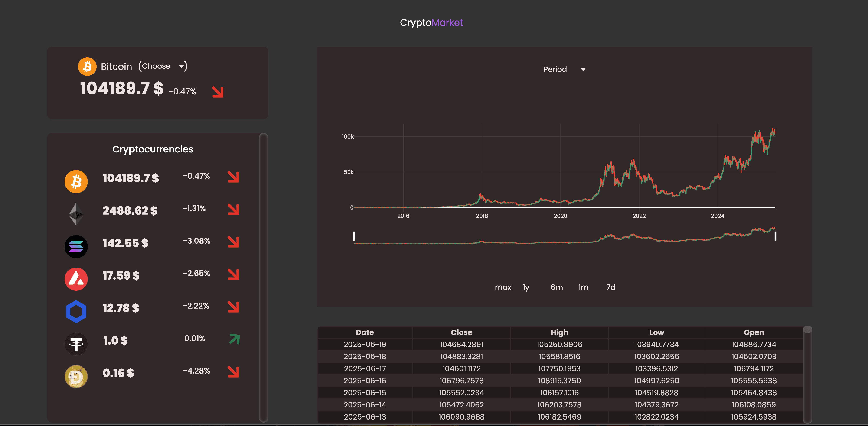Click the Avalanche icon in the list
Viewport: 868px width, 426px height.
click(76, 279)
